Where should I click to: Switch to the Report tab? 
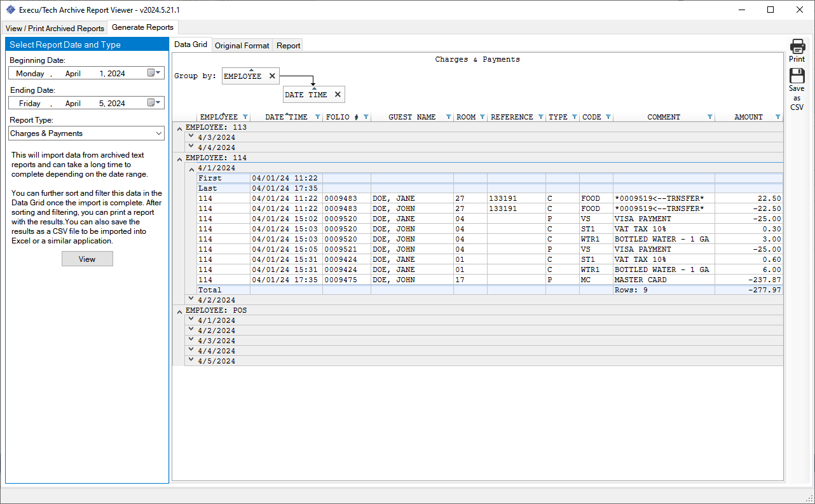[288, 46]
